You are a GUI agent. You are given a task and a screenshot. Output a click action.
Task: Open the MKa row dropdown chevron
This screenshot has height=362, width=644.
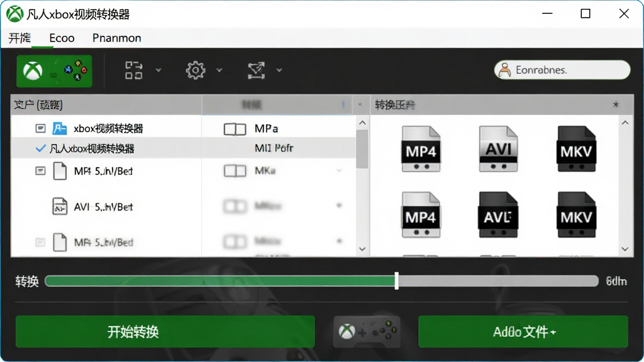click(339, 171)
